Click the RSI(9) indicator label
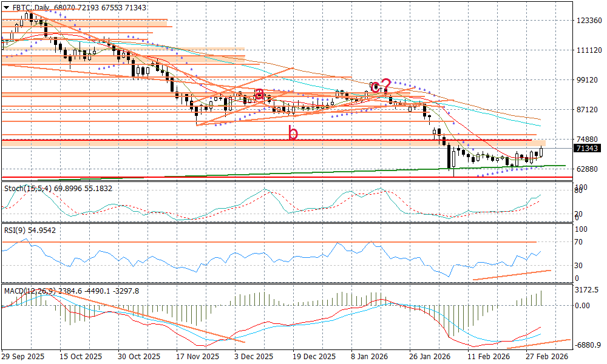Image resolution: width=607 pixels, height=364 pixels. click(16, 231)
